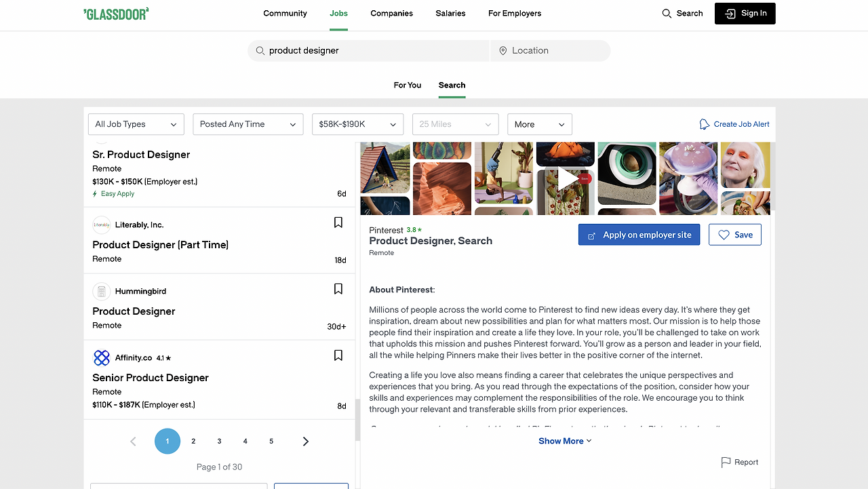Switch to the Search tab
This screenshot has width=868, height=489.
tap(452, 85)
